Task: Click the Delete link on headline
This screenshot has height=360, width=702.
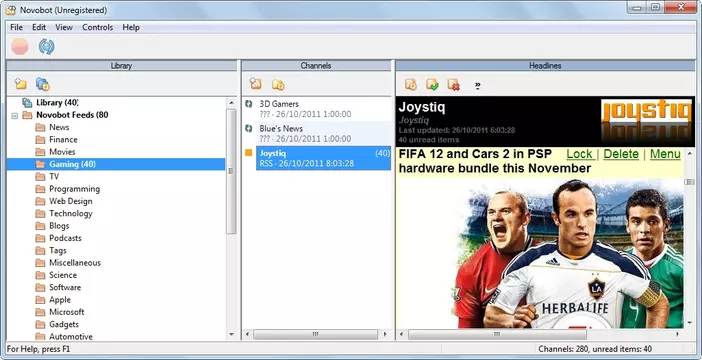Action: pyautogui.click(x=621, y=154)
